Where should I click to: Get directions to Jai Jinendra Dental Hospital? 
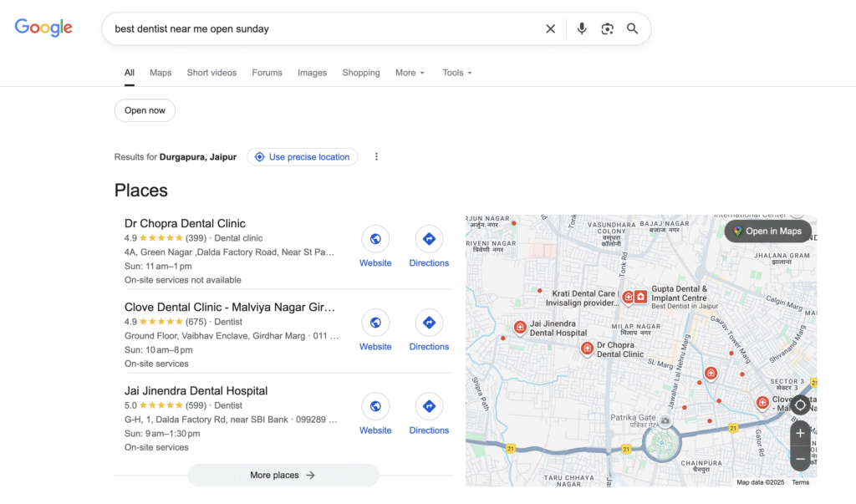click(x=429, y=407)
